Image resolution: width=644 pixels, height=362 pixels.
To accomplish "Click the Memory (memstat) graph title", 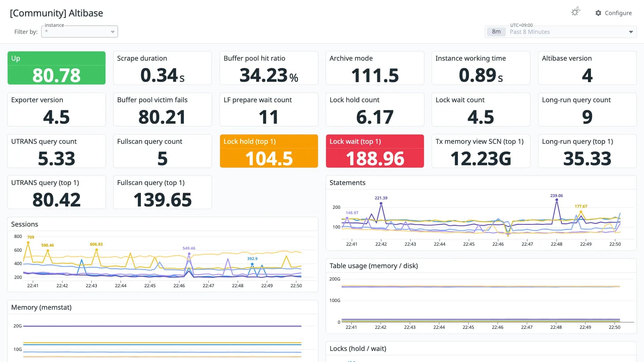I will click(41, 307).
